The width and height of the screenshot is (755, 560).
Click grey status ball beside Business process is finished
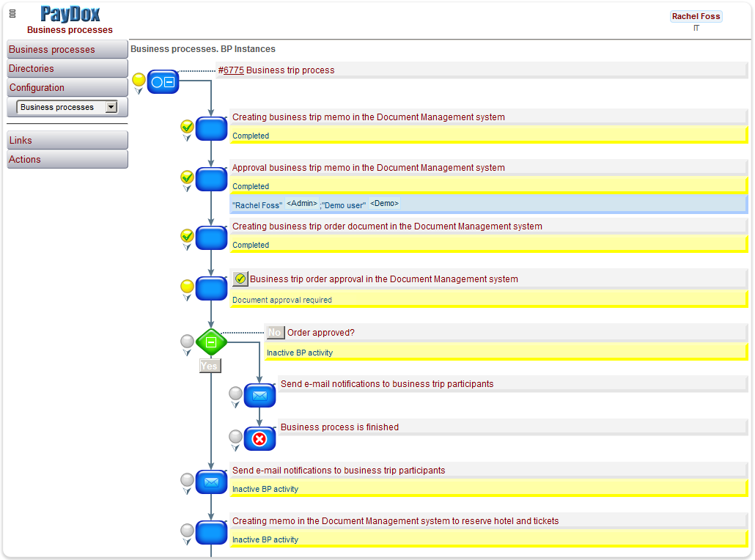click(x=235, y=436)
